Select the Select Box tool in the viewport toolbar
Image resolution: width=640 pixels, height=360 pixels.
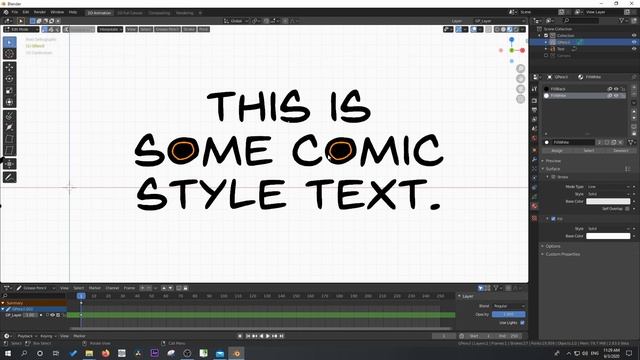[x=9, y=42]
